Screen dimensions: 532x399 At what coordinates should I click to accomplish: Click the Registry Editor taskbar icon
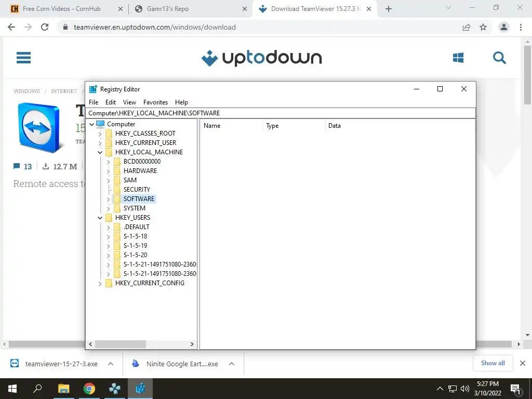[x=140, y=389]
